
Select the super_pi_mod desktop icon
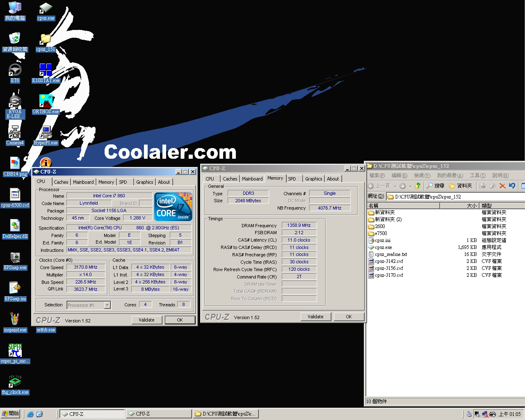pyautogui.click(x=15, y=354)
